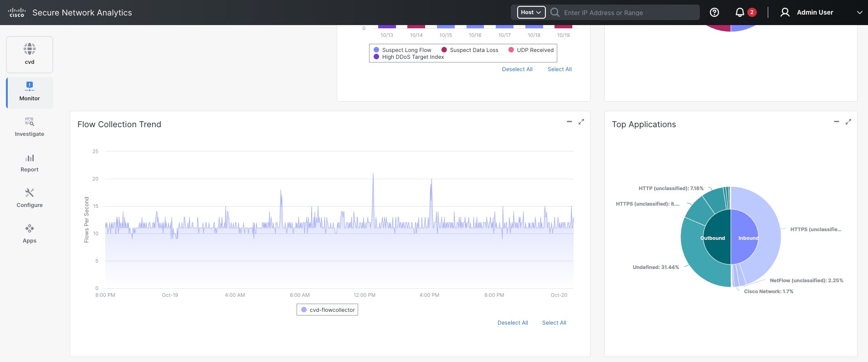The width and height of the screenshot is (868, 362).
Task: Click the NetFlow (unclassified): 2.25% label
Action: click(x=806, y=280)
